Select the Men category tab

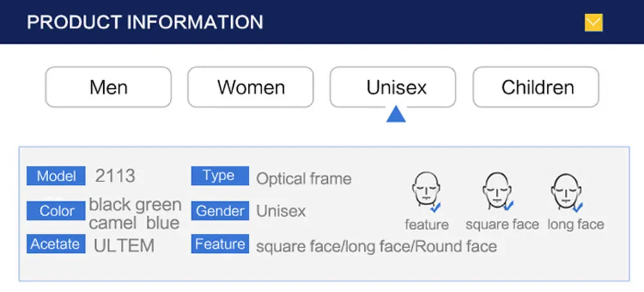click(x=108, y=87)
